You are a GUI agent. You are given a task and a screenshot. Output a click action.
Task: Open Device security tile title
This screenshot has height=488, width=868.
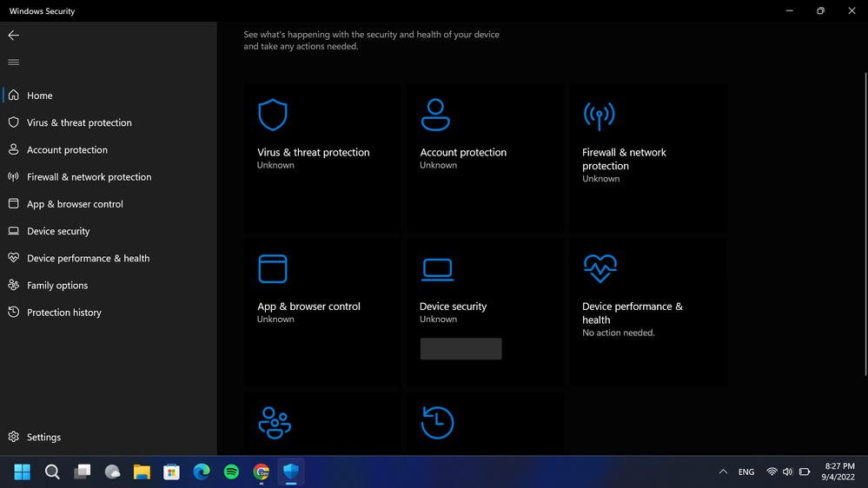point(453,306)
